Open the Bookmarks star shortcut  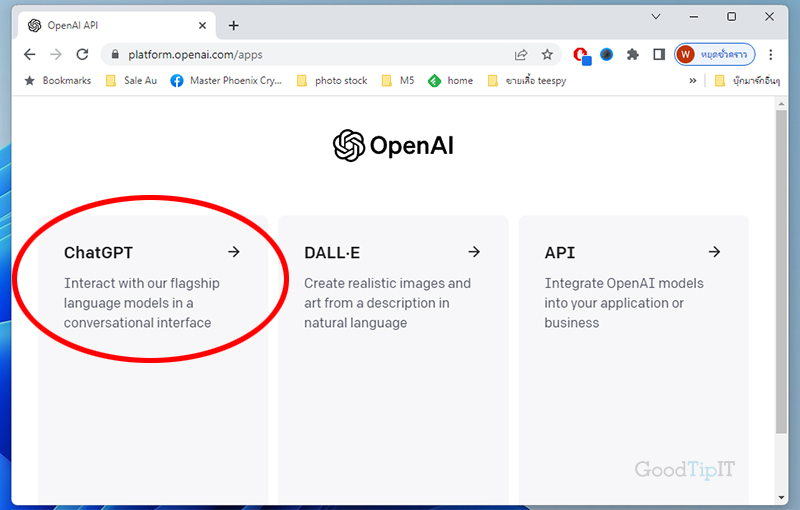(57, 81)
